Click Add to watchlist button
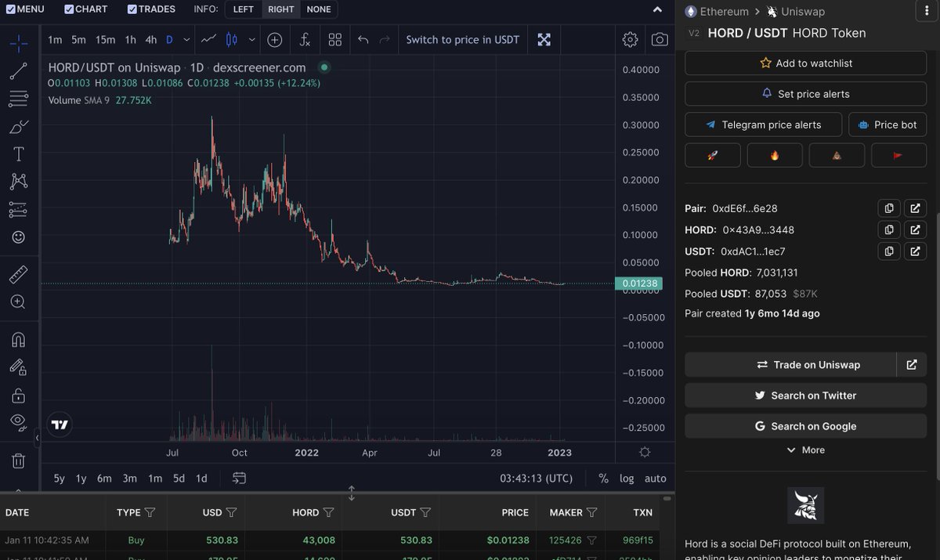This screenshot has height=560, width=940. click(805, 63)
